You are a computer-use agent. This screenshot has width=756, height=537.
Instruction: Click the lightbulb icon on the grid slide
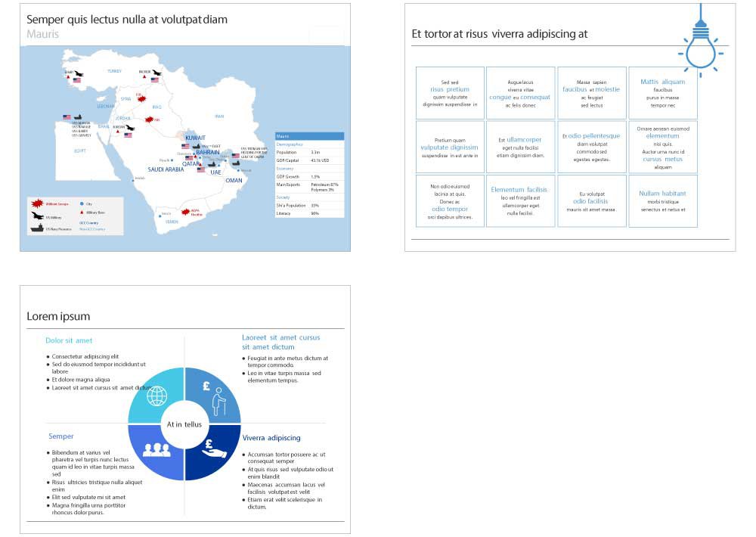pos(701,41)
